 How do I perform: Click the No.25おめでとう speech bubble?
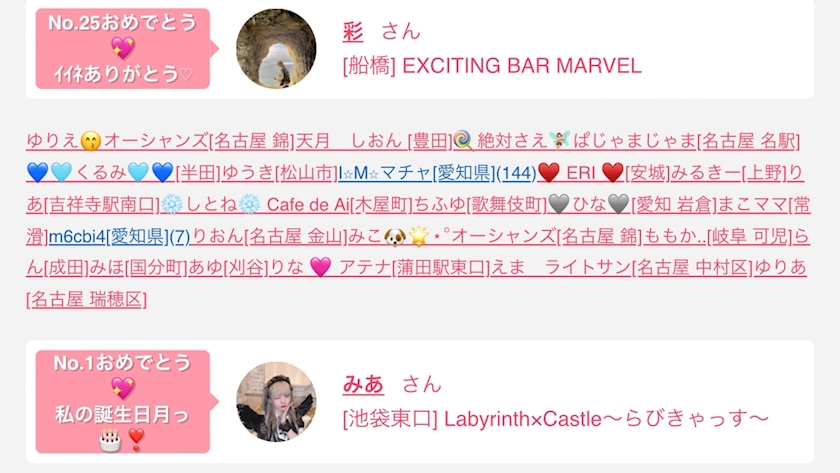[123, 48]
